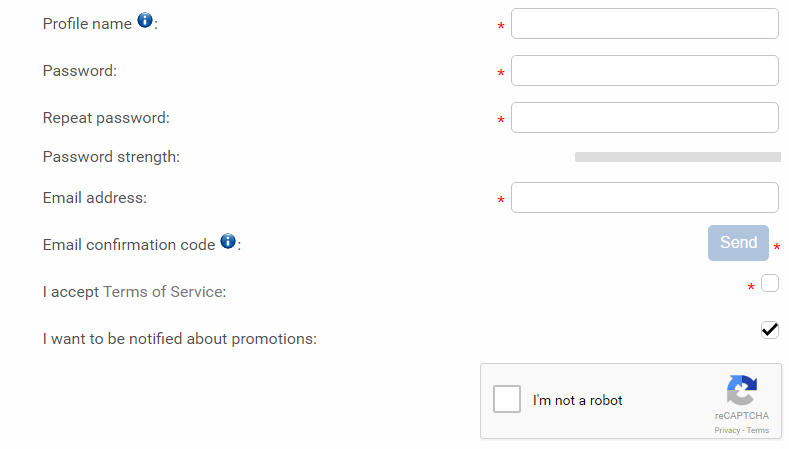The width and height of the screenshot is (789, 449).
Task: Focus the Profile name input field
Action: pyautogui.click(x=645, y=24)
